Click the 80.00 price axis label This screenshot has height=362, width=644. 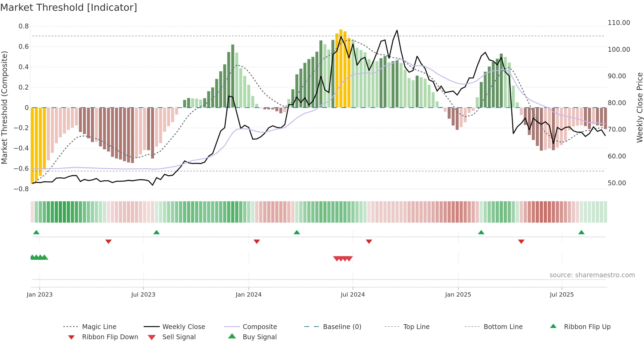[x=617, y=103]
